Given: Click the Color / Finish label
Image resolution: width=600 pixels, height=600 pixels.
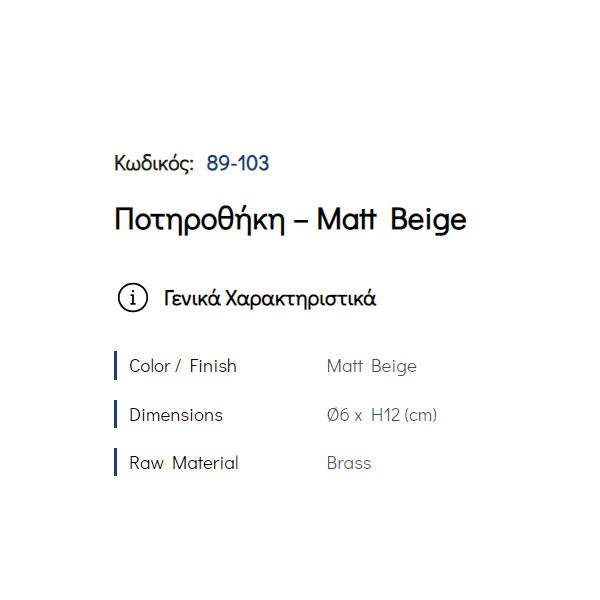Looking at the screenshot, I should click(183, 366).
